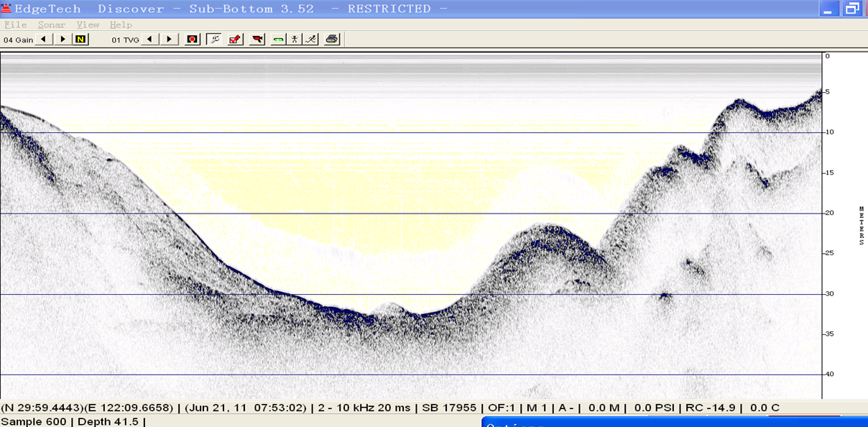Minimize the EdgeTech Discover window

tap(830, 9)
